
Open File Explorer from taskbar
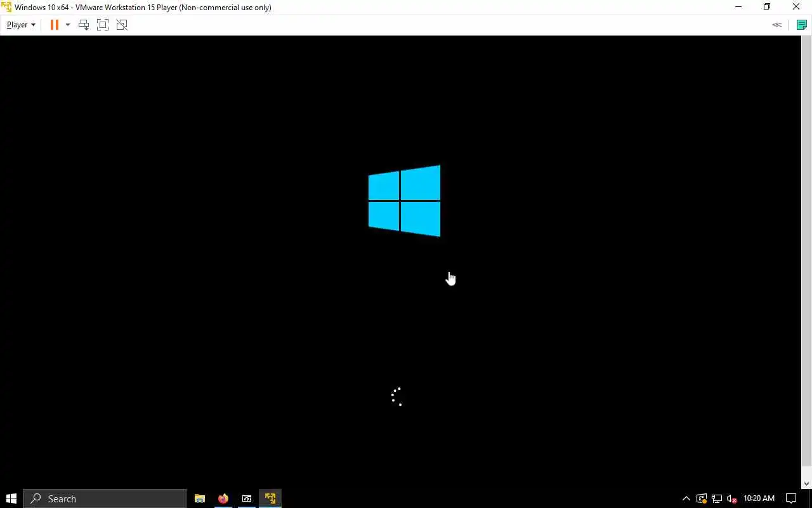(200, 498)
